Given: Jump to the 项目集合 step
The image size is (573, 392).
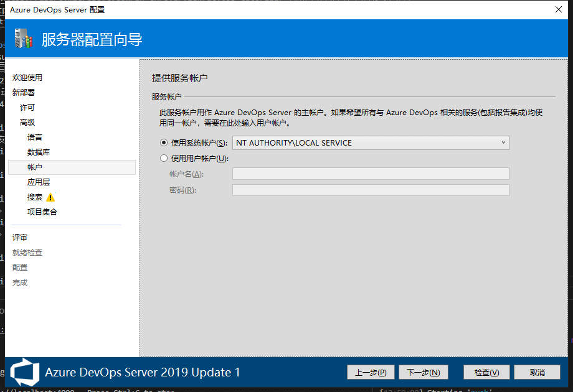Looking at the screenshot, I should [x=42, y=212].
